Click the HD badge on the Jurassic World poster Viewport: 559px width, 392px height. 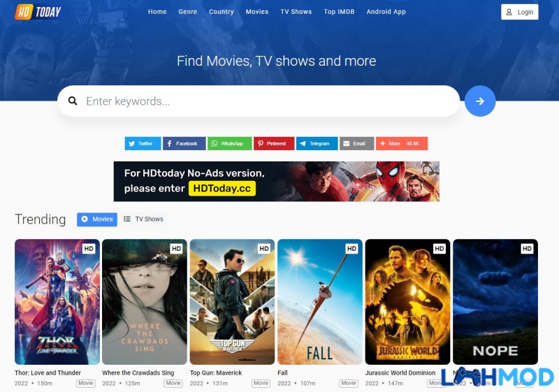coord(440,248)
